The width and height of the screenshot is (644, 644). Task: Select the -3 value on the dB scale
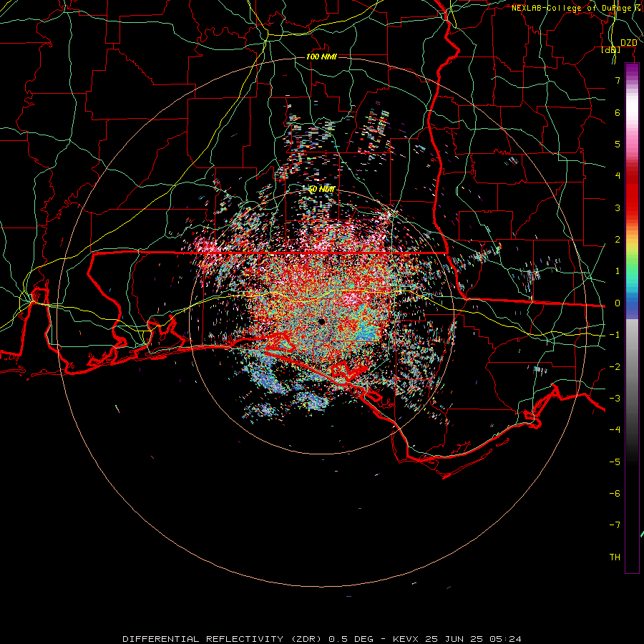pyautogui.click(x=615, y=399)
